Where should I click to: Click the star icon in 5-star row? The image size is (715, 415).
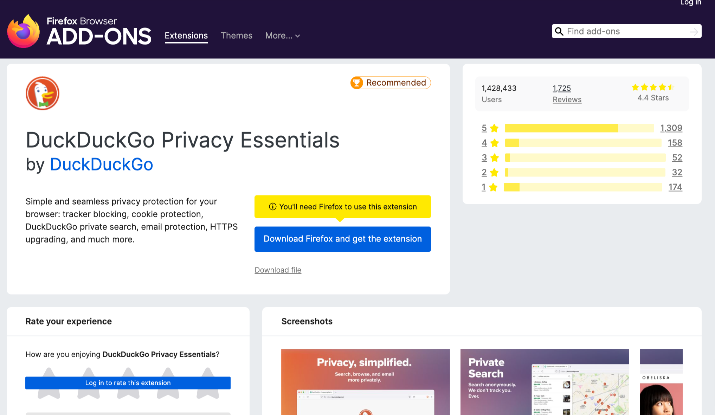pos(494,128)
